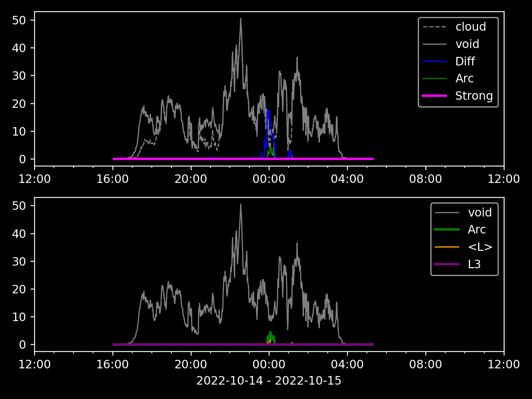Click the 'void' legend label in bottom chart
Screen dimensions: 532x399
tap(480, 213)
